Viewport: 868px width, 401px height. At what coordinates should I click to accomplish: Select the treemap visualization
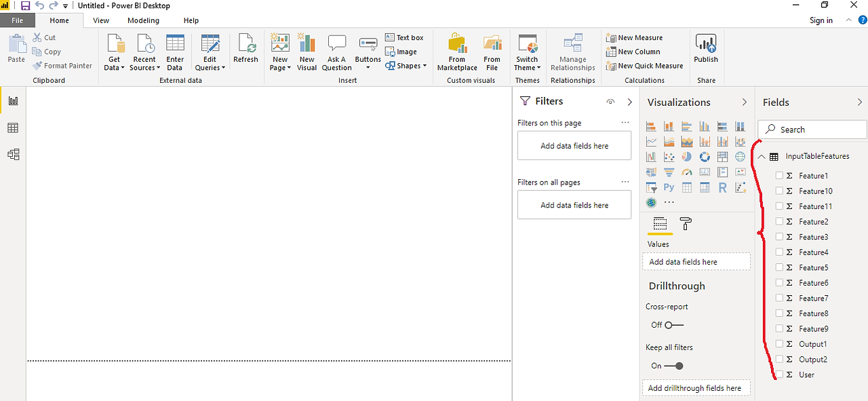(722, 157)
